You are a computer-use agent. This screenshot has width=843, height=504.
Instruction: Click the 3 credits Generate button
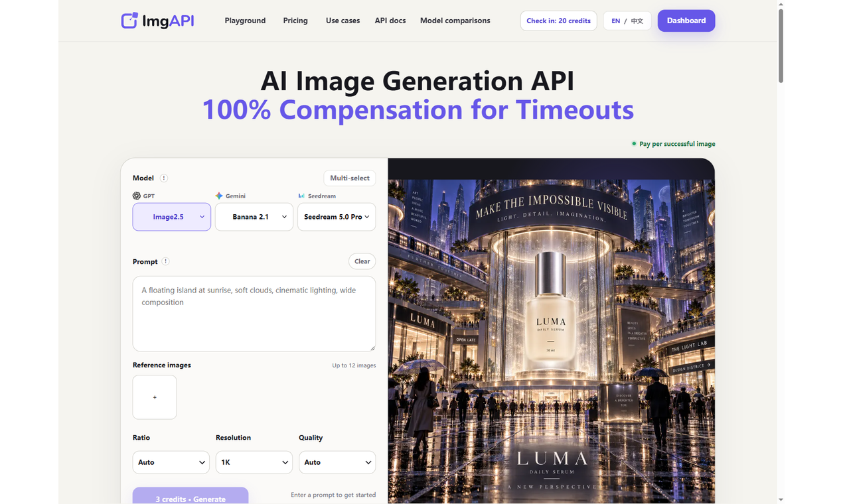coord(191,496)
